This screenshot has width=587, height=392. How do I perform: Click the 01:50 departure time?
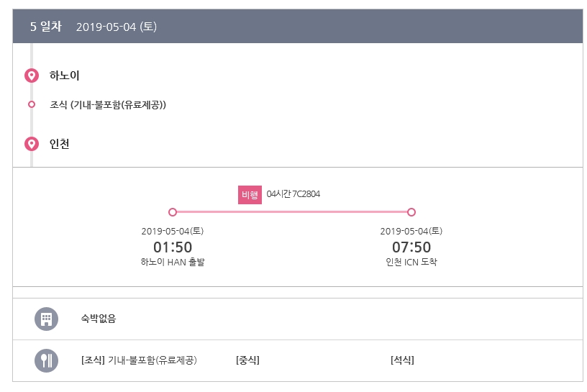coord(173,247)
